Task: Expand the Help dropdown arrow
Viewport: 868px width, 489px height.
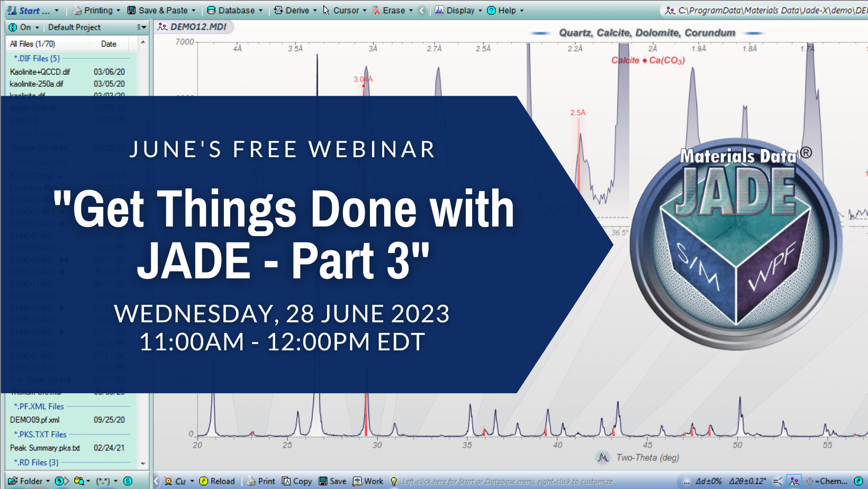Action: [x=522, y=11]
